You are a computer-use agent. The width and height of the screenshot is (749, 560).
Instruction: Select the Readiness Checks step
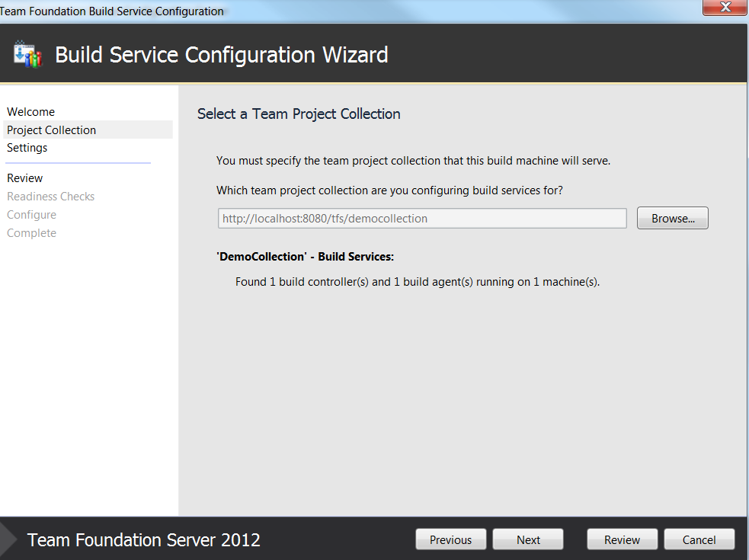(x=50, y=197)
